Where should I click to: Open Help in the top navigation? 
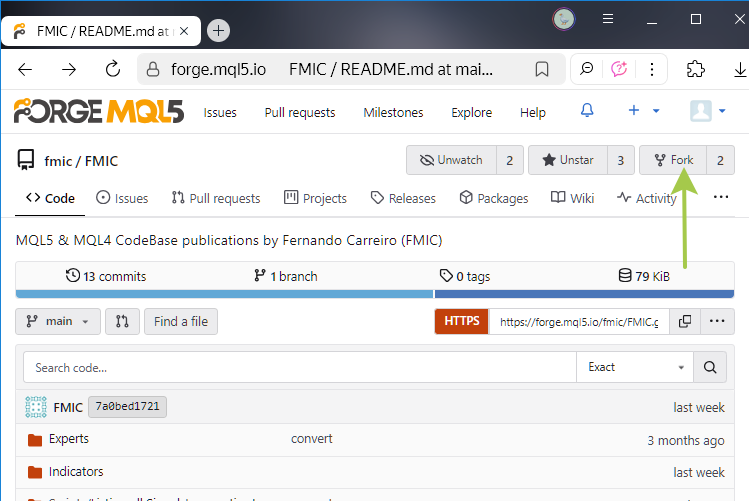tap(533, 113)
